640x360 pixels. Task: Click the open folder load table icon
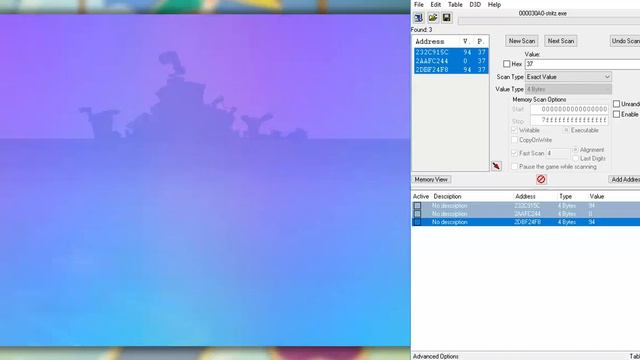pos(433,18)
